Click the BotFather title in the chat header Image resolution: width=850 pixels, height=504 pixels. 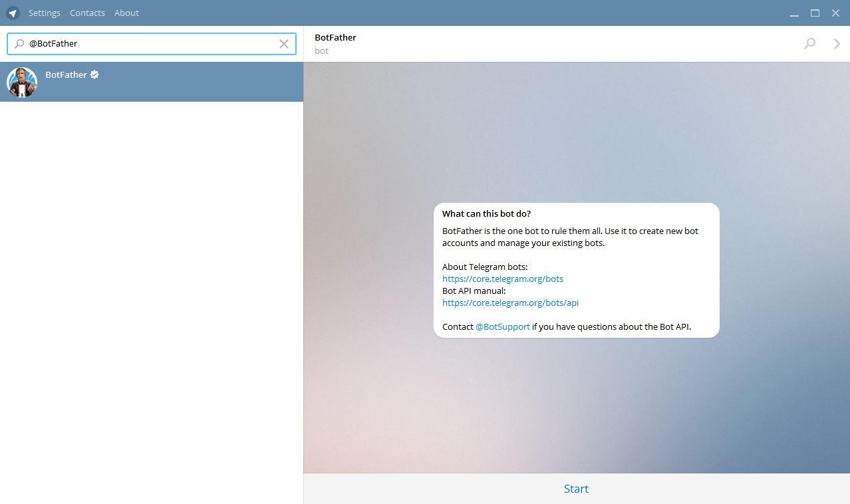[x=335, y=38]
